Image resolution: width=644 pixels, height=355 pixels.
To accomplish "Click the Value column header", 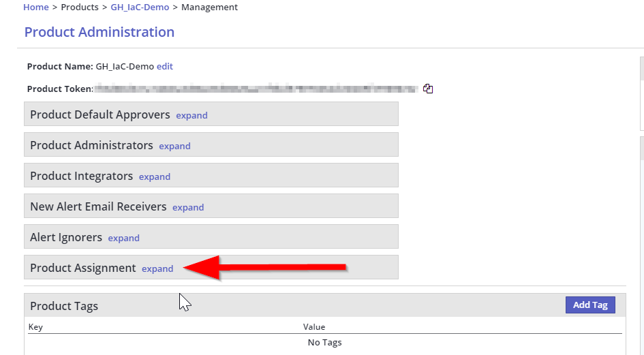I will [x=314, y=327].
